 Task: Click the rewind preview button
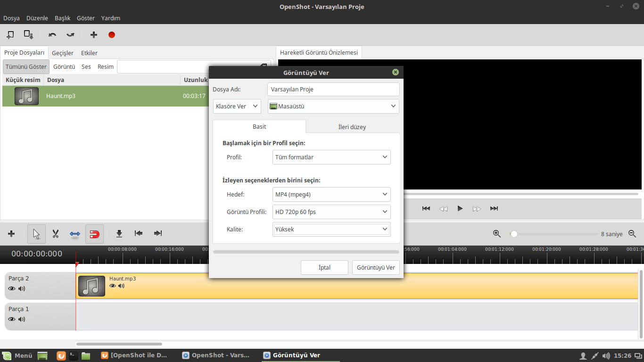[x=443, y=208]
